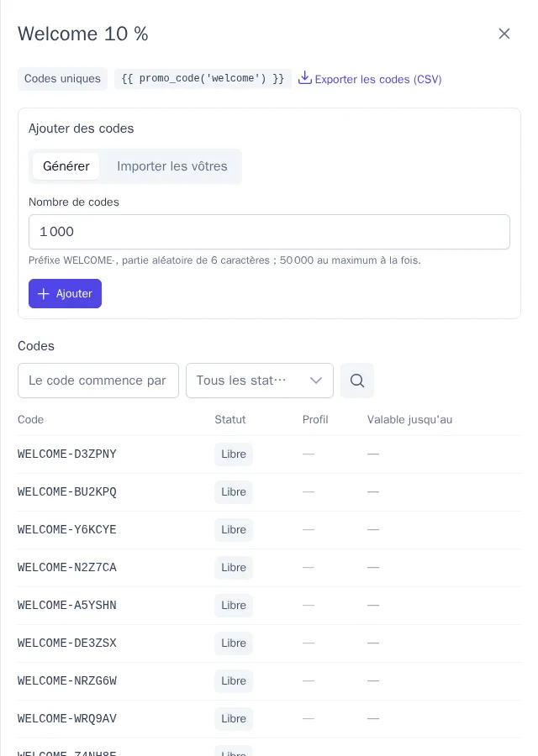Focus the Nombre de codes field
This screenshot has width=538, height=756.
click(269, 232)
